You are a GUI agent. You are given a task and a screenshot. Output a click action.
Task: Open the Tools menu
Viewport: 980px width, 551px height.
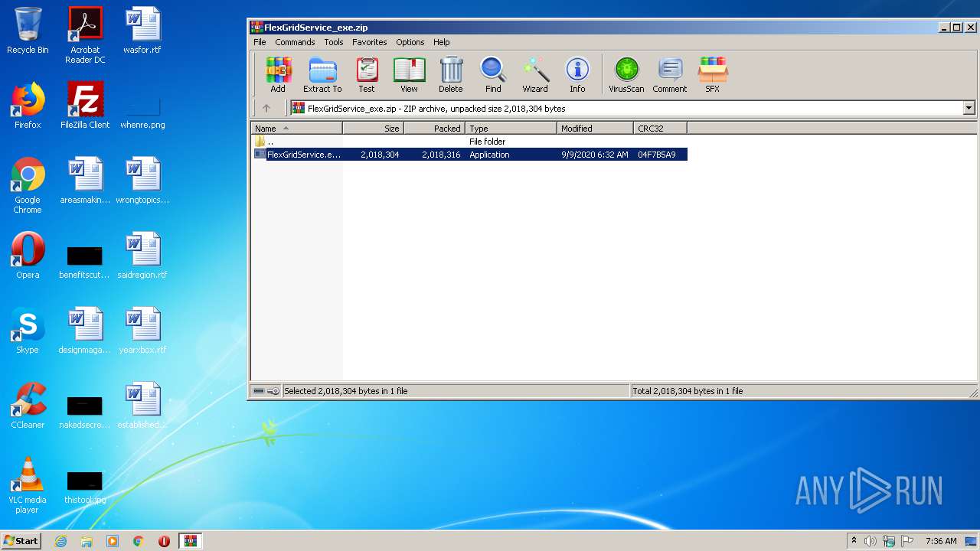[x=333, y=42]
